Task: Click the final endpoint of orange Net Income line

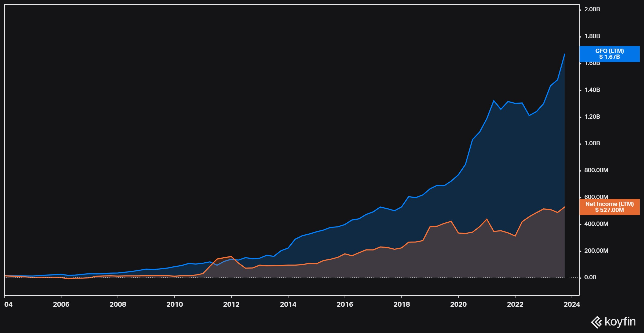Action: coord(565,207)
